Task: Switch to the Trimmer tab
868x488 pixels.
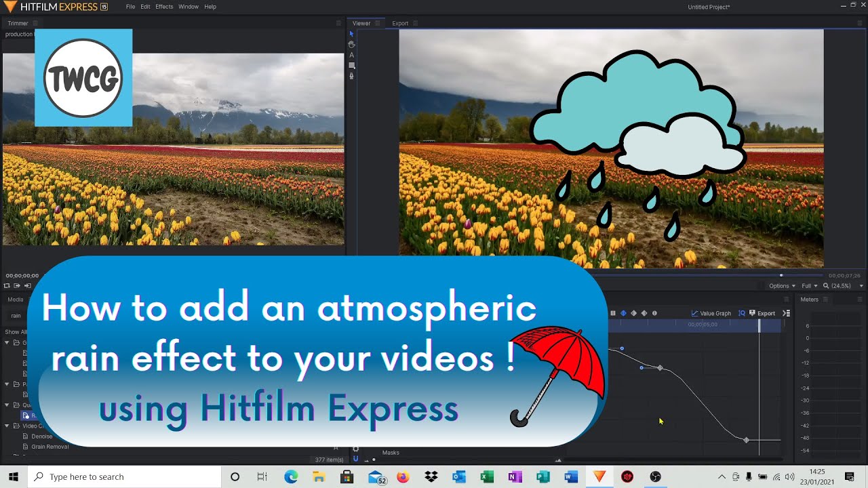Action: click(x=18, y=23)
